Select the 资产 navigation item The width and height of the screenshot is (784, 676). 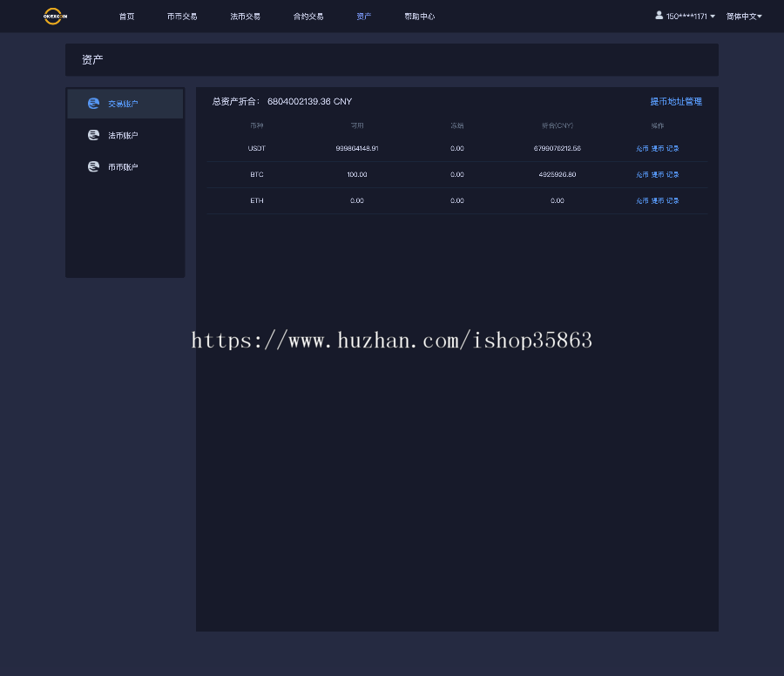pyautogui.click(x=363, y=17)
